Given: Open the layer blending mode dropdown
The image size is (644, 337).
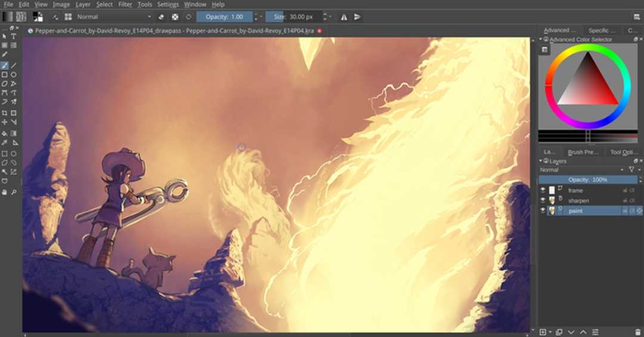Looking at the screenshot, I should [x=580, y=170].
